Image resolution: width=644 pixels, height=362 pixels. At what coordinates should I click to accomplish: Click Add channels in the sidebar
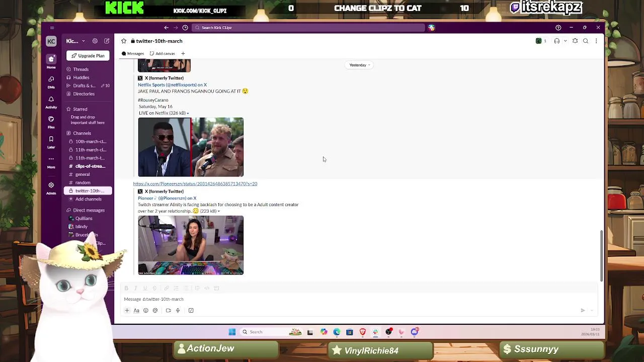[x=88, y=199]
